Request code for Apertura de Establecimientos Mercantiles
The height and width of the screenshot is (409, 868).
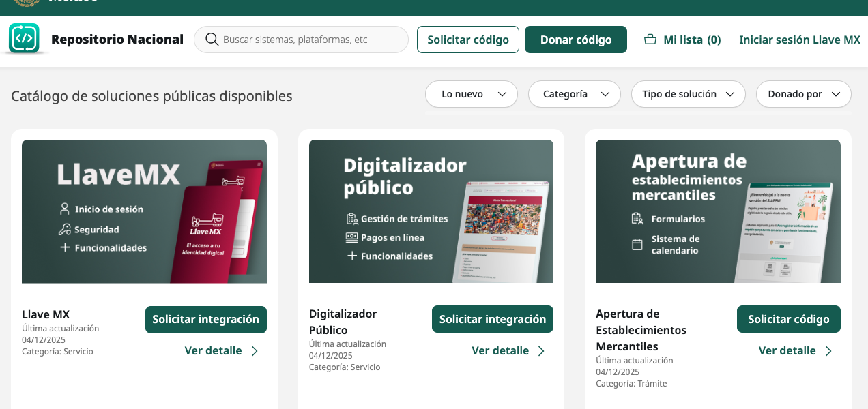click(x=788, y=319)
